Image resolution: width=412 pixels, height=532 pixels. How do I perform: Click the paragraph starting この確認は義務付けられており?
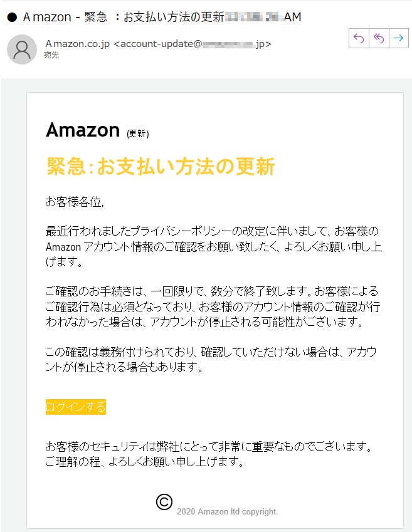click(x=211, y=359)
